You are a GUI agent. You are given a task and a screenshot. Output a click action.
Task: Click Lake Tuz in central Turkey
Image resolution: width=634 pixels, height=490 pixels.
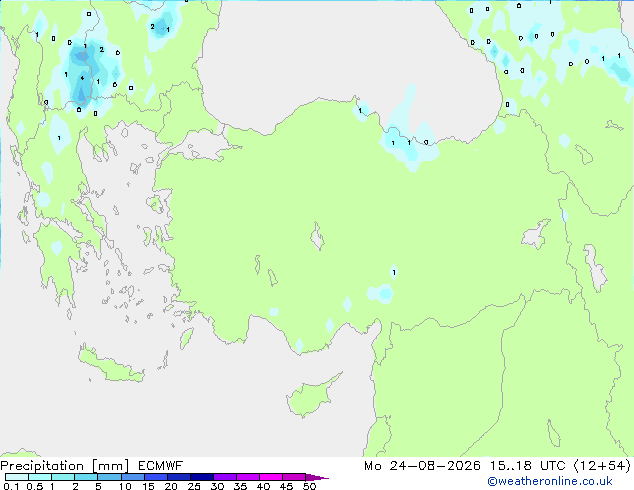pos(317,237)
